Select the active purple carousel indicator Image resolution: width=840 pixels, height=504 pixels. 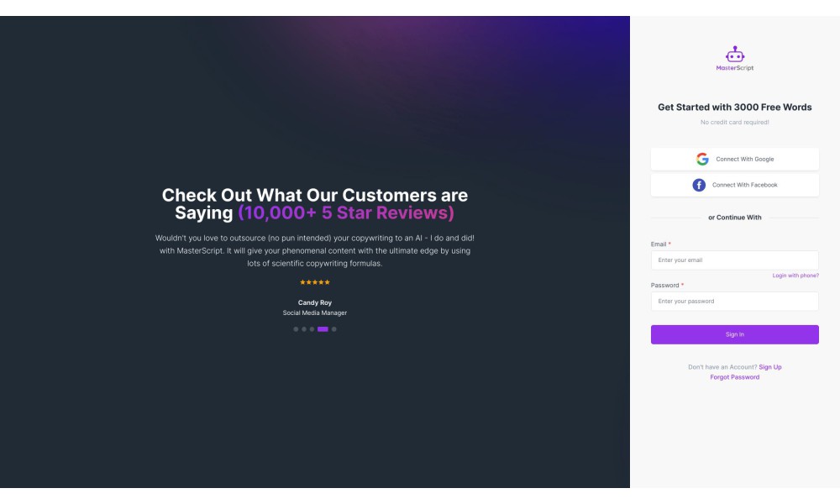pos(323,329)
